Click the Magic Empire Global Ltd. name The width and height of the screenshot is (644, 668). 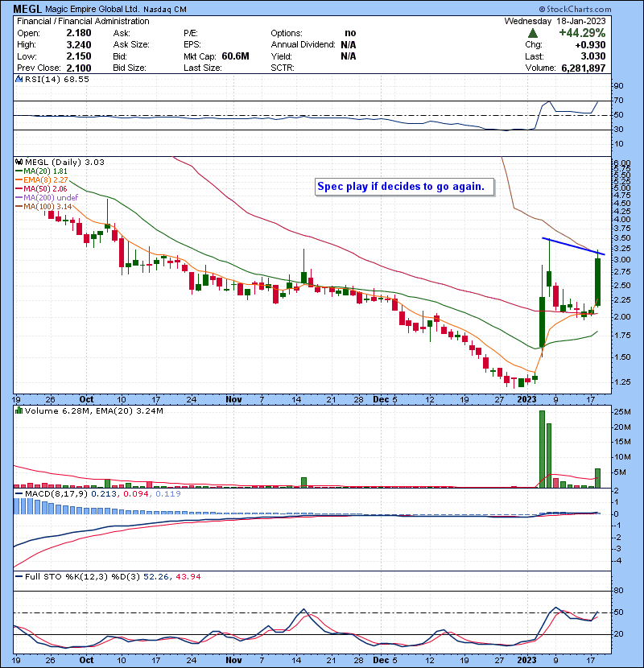(92, 10)
